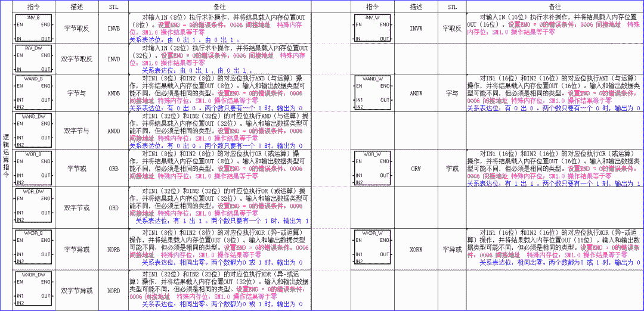The height and width of the screenshot is (311, 644).
Task: Click the 备注 header above the INVW remarks
Action: pos(555,7)
